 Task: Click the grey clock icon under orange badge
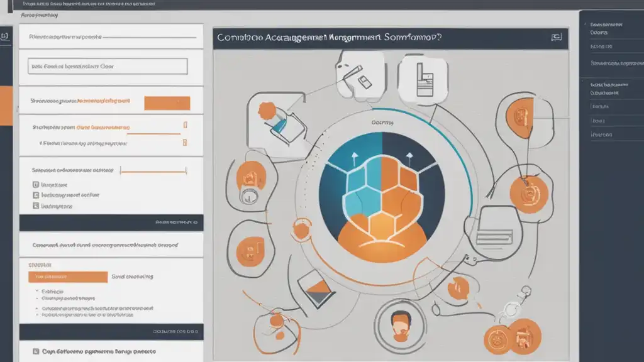249,197
